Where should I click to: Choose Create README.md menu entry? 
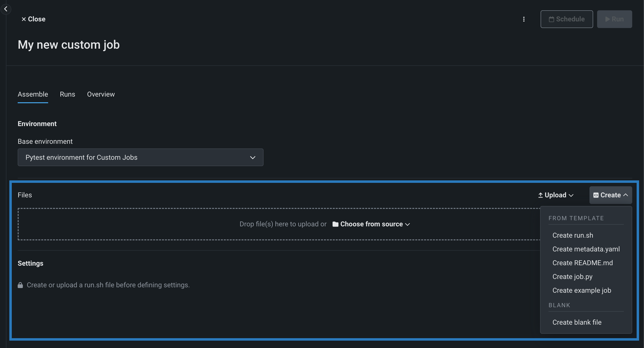click(x=582, y=263)
